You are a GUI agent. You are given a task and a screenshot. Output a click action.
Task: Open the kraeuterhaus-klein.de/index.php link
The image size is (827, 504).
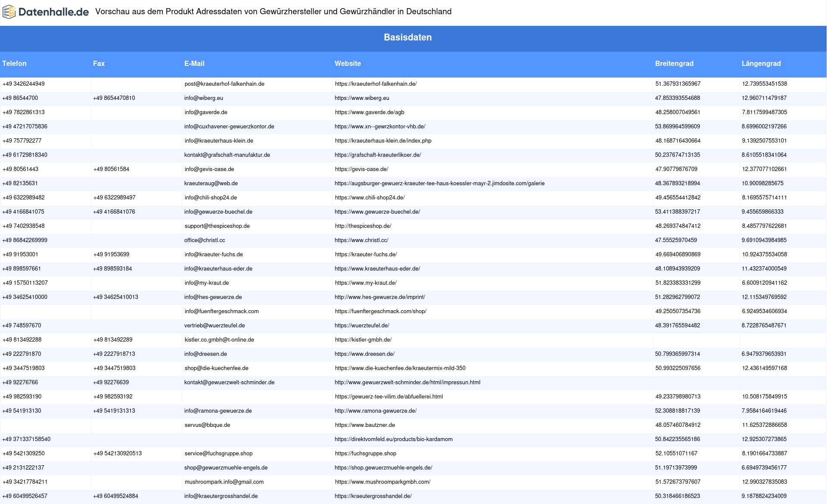(383, 141)
